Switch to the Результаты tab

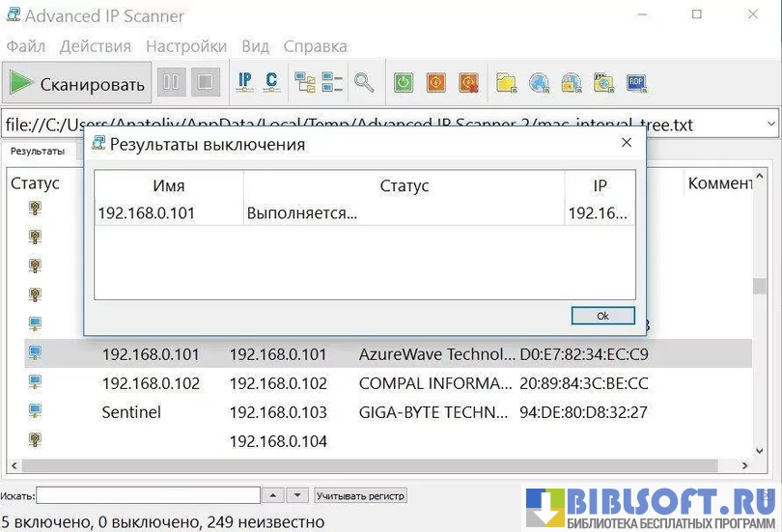coord(37,152)
